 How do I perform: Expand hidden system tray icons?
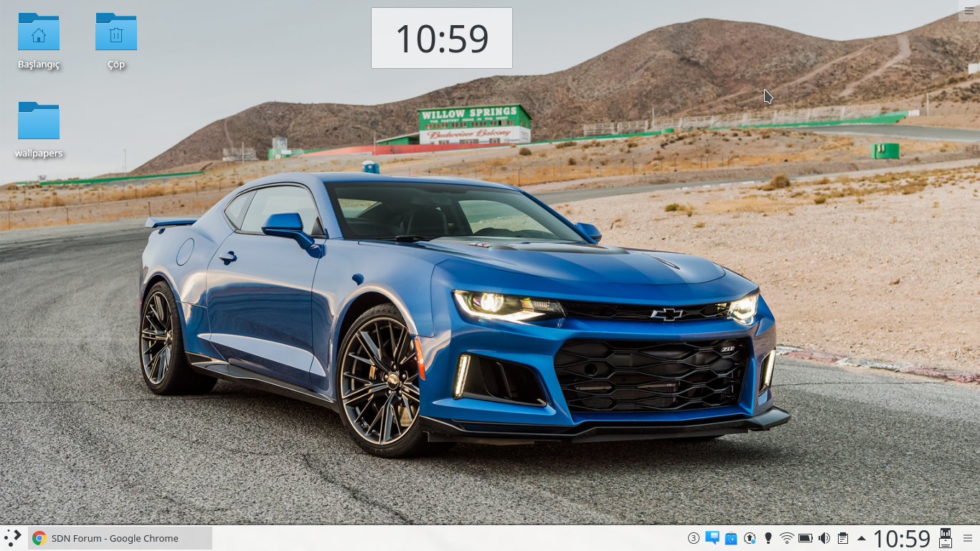tap(862, 538)
